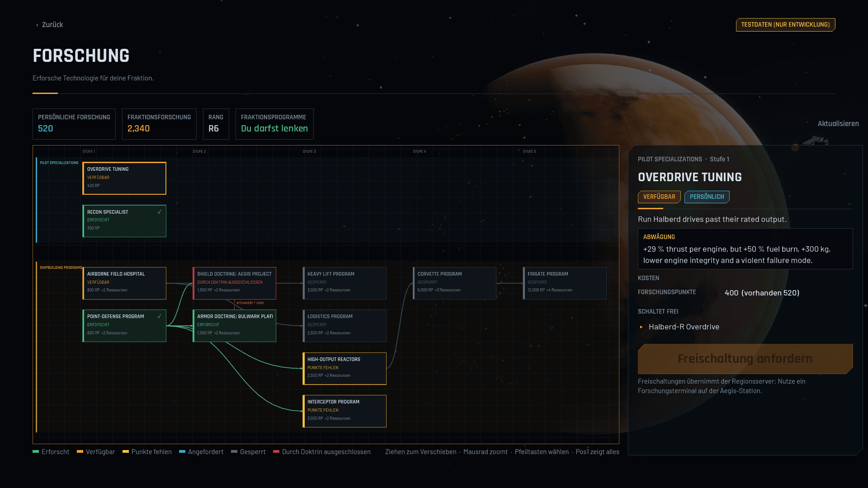The height and width of the screenshot is (488, 868).
Task: Click the Shipbuilding Programs lane label
Action: [x=61, y=267]
